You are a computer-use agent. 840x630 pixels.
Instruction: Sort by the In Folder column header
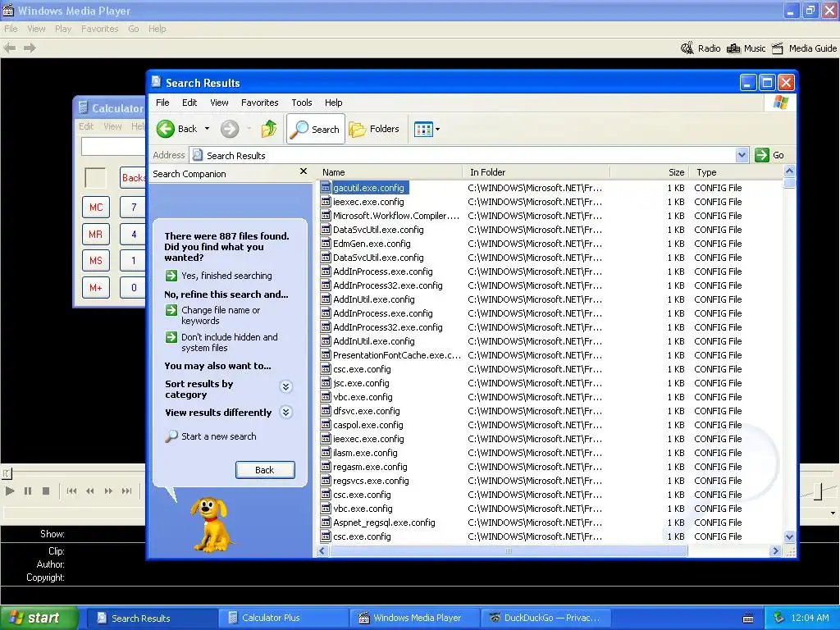(x=536, y=172)
